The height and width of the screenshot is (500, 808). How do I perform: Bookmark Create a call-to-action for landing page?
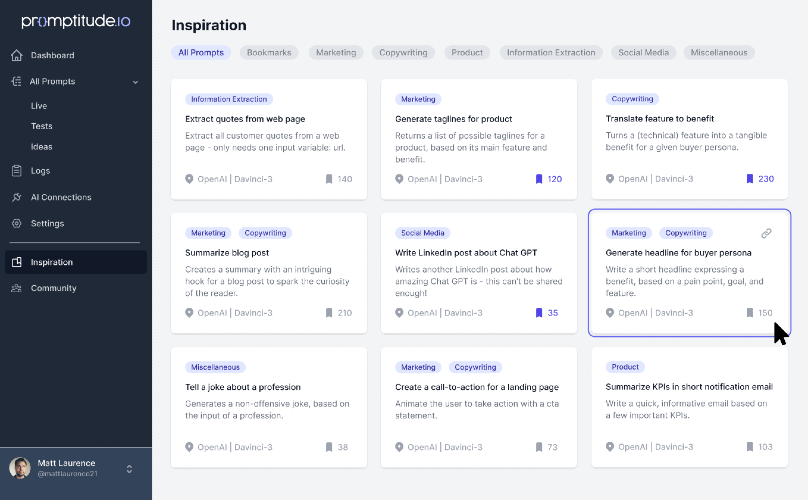539,447
